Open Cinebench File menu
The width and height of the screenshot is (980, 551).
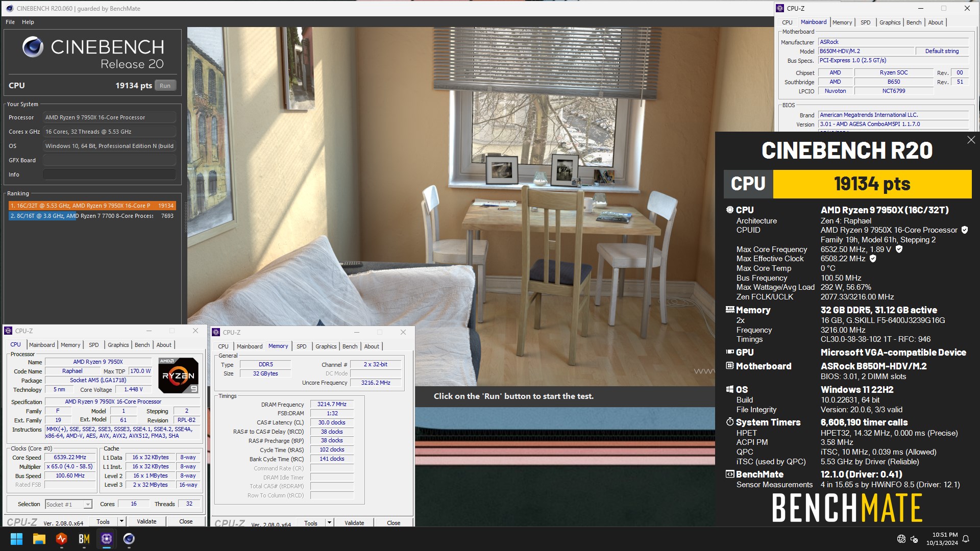(x=10, y=22)
